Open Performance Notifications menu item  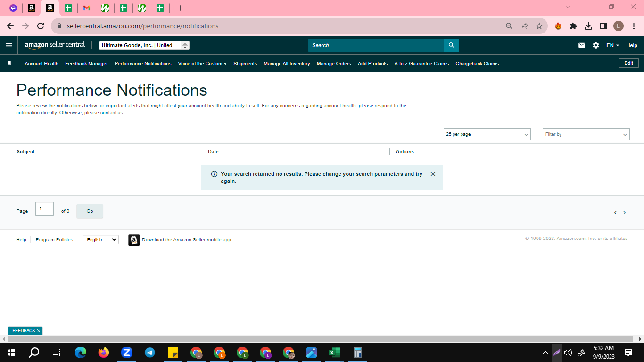(x=143, y=63)
